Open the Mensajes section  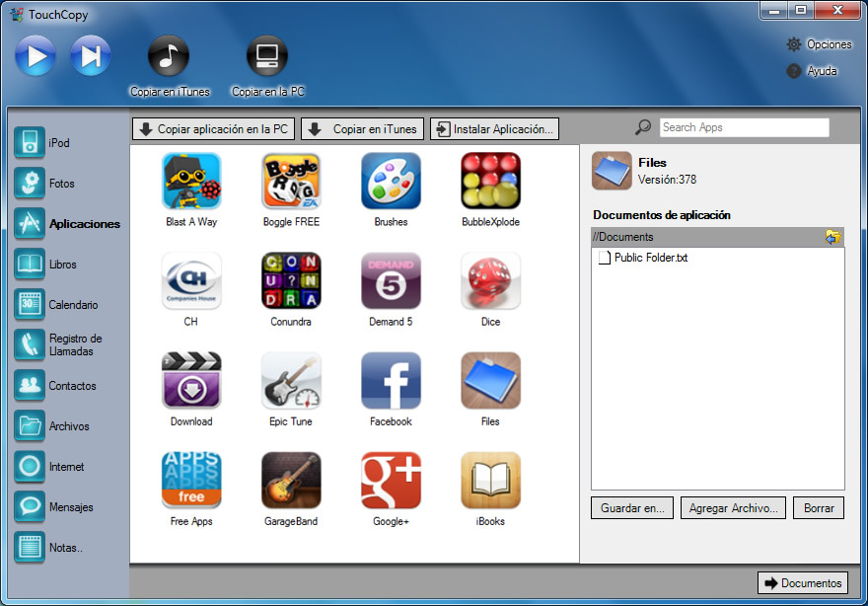point(54,506)
